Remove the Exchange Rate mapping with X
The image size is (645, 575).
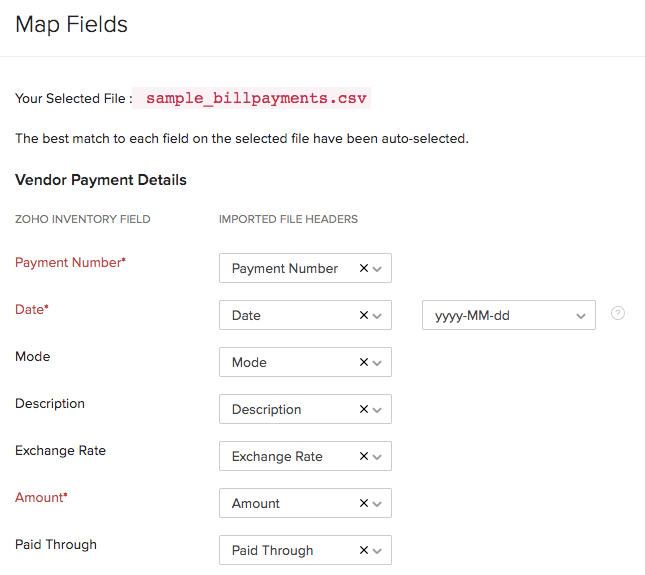click(x=364, y=456)
